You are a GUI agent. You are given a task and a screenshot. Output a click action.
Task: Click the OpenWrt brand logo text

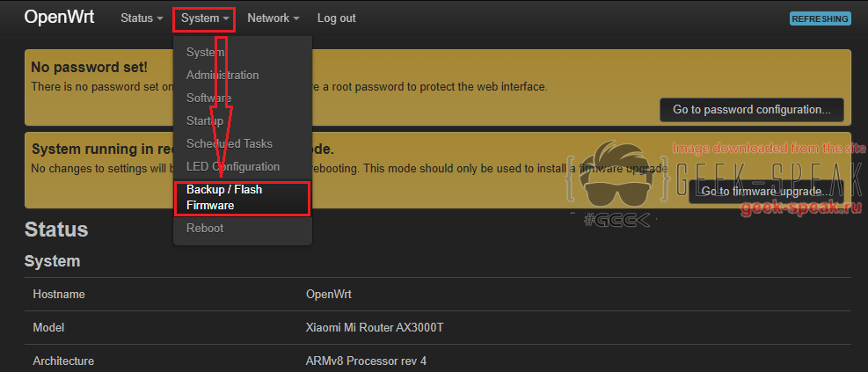59,18
